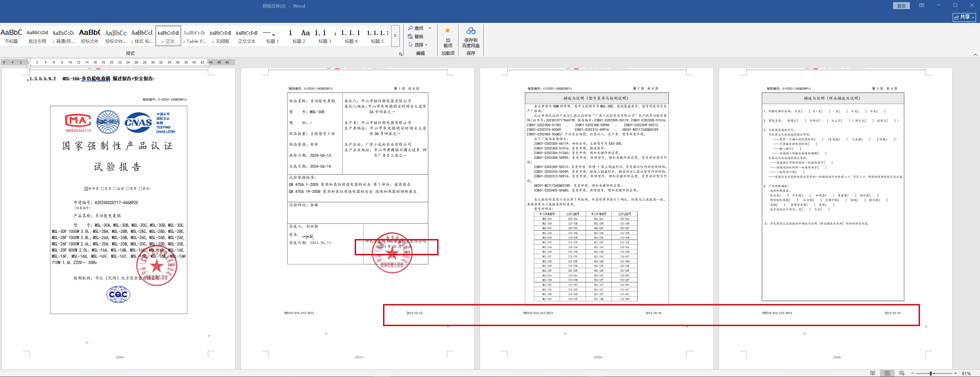Click the 监督 checkbox on the cover
Viewport: 980px width, 377px height.
pos(115,189)
